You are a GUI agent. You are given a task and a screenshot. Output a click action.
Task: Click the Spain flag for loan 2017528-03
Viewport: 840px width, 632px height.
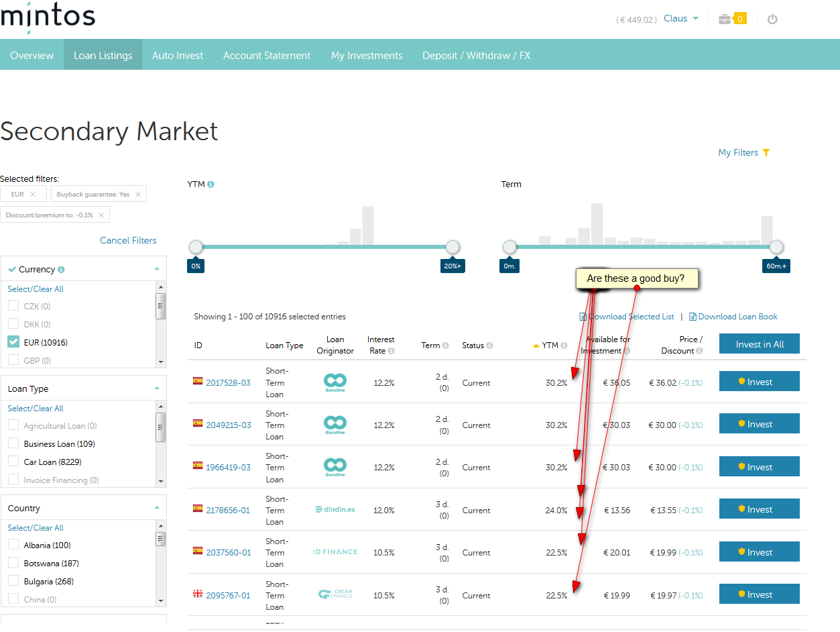198,381
